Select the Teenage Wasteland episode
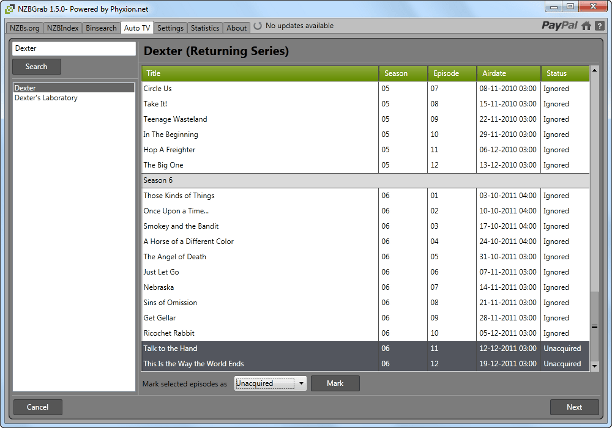The width and height of the screenshot is (612, 428). click(365, 119)
